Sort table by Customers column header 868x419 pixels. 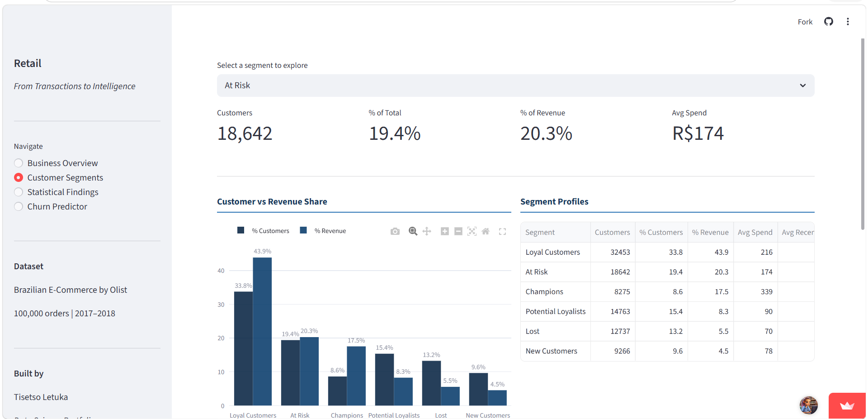coord(613,232)
